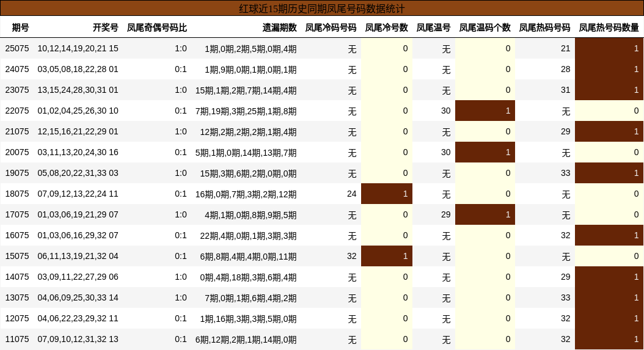Click the 凤尾冷码号码 header
This screenshot has width=644, height=350.
[331, 27]
